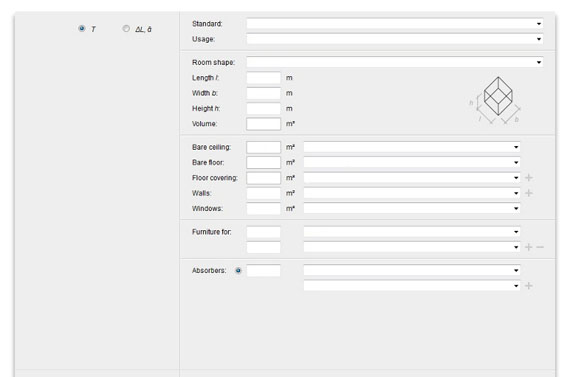Open the second Absorbers dropdown
Image resolution: width=570 pixels, height=377 pixels.
coord(412,286)
